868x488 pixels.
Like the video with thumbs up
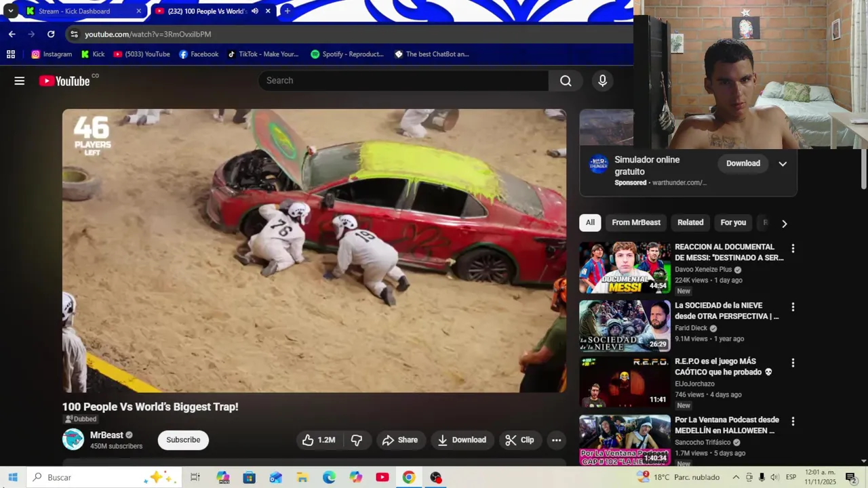point(319,440)
